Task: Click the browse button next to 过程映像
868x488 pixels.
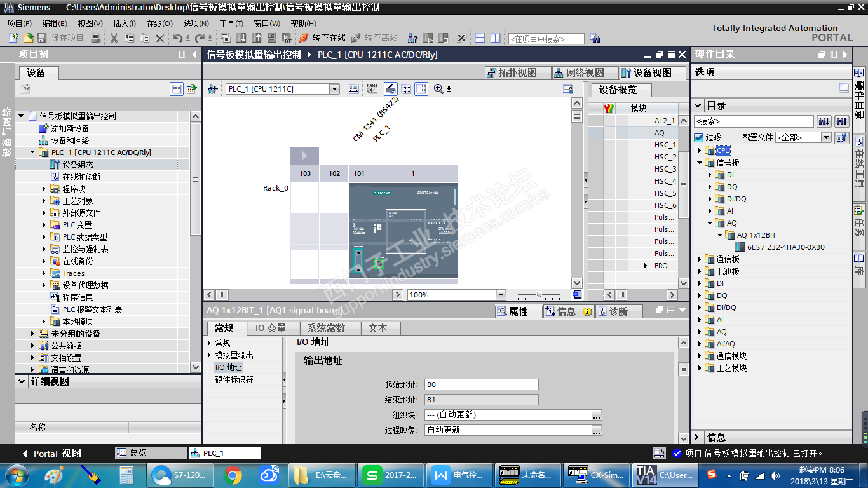Action: [597, 430]
